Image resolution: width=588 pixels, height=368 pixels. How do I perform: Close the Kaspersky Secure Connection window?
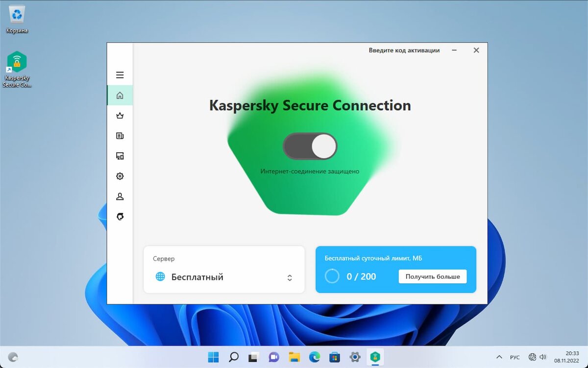click(x=476, y=50)
